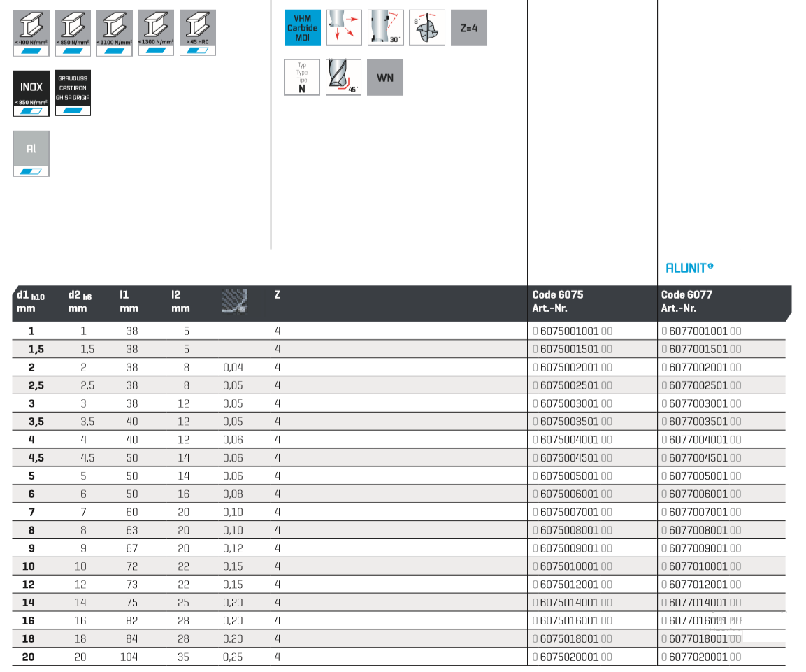Click the Z=4 flute count badge
The height and width of the screenshot is (672, 806).
click(468, 28)
